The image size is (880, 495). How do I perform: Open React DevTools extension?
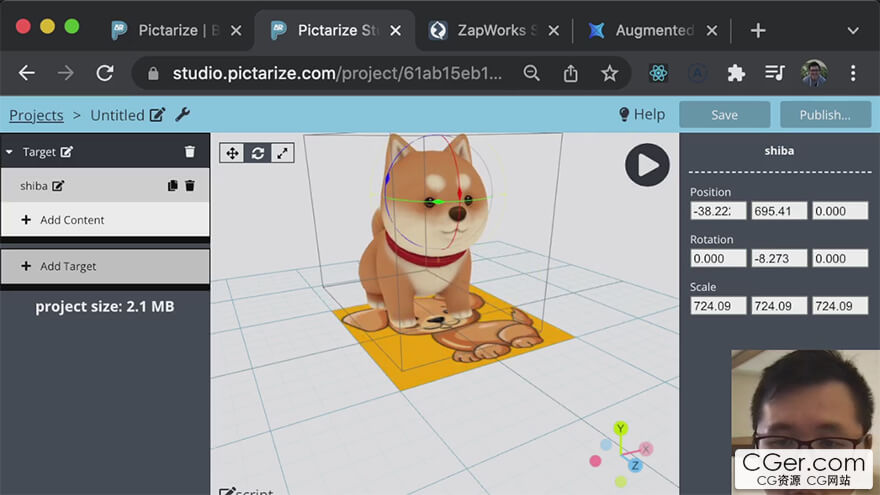(658, 73)
